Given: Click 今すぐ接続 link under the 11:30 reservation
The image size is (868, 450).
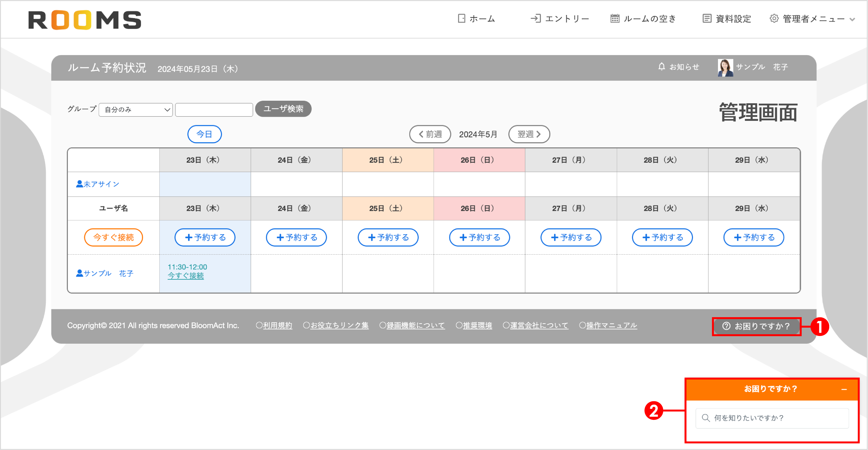Looking at the screenshot, I should 186,276.
